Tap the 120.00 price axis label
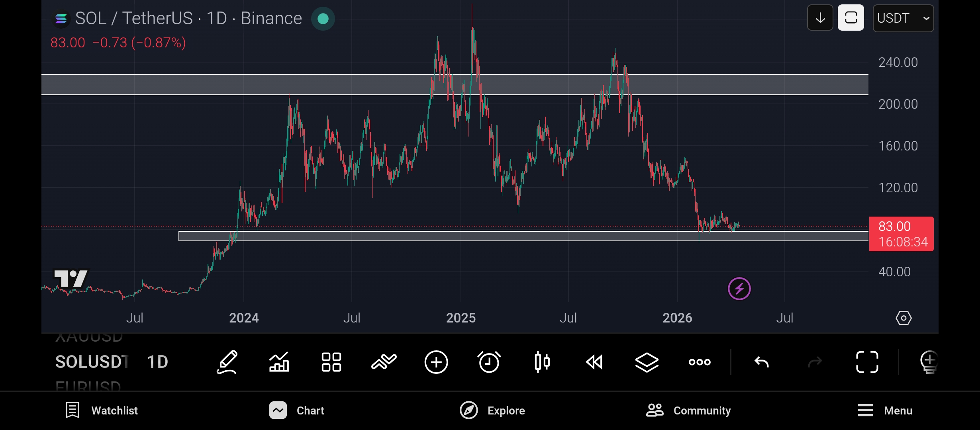 (898, 188)
